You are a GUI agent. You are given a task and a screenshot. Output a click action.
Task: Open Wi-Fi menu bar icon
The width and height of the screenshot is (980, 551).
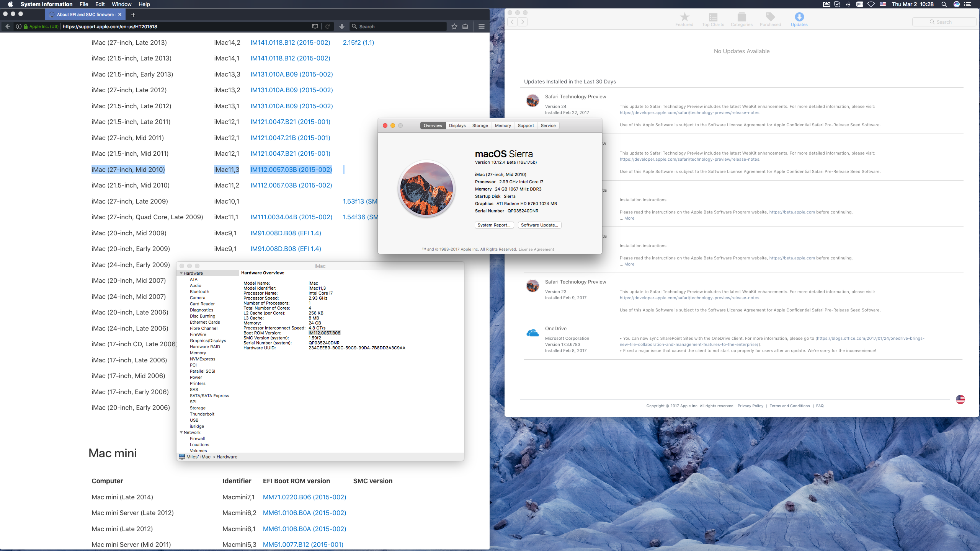pyautogui.click(x=871, y=4)
